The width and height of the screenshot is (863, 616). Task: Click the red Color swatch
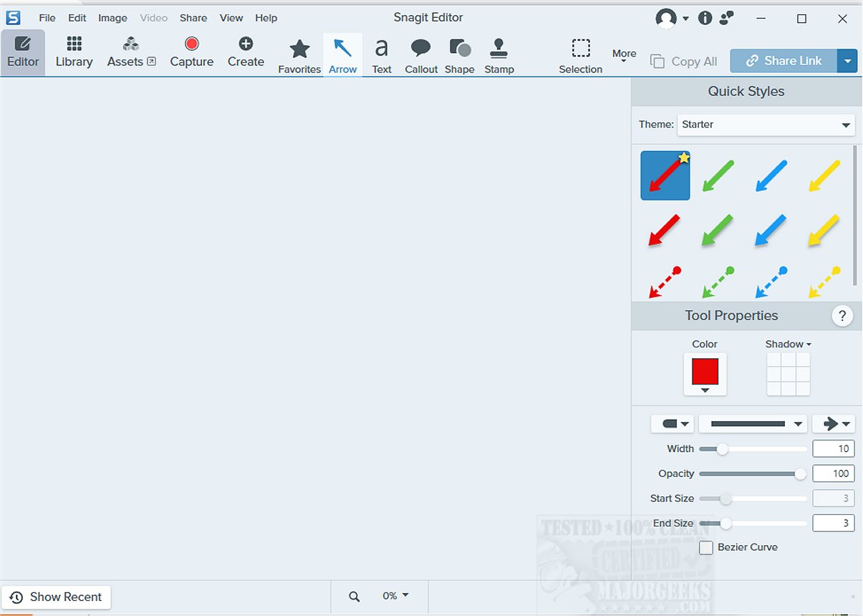(x=705, y=372)
